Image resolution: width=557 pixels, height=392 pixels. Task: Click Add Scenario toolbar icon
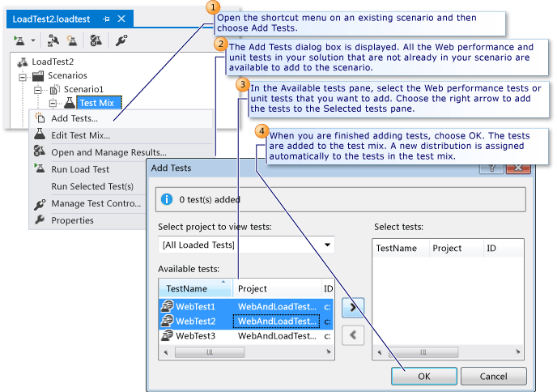(x=53, y=40)
